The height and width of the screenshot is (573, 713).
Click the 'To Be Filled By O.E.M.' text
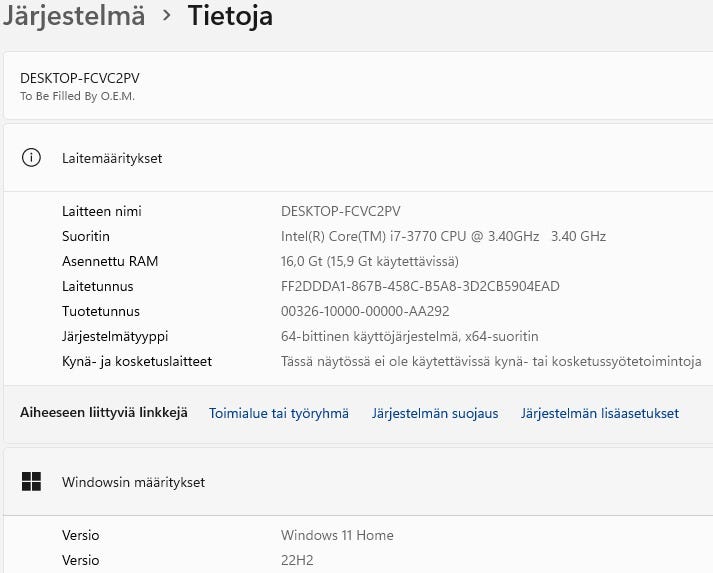click(x=77, y=96)
